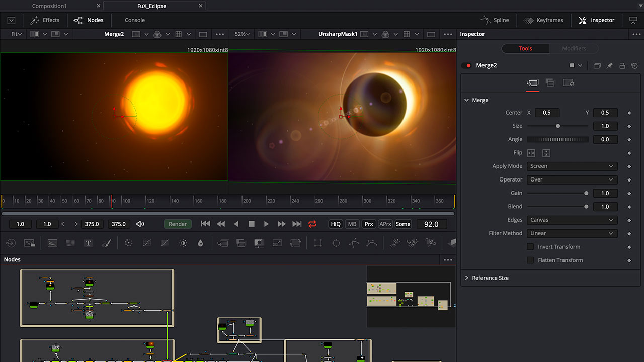This screenshot has height=362, width=644.
Task: Click the Polygon mask tool icon
Action: pyautogui.click(x=354, y=243)
